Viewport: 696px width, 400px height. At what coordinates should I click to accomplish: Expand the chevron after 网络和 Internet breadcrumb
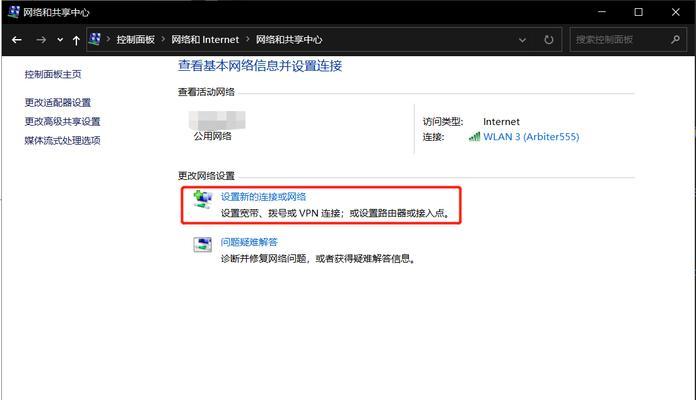coord(247,39)
